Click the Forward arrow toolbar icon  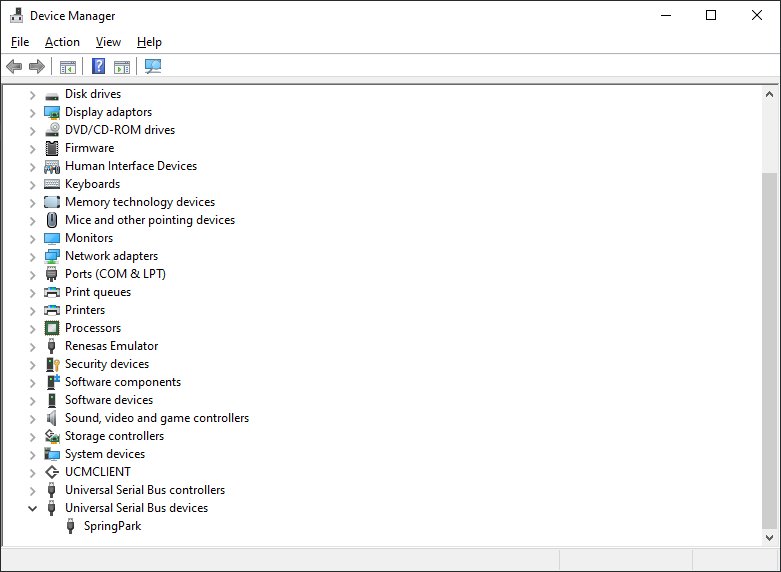point(37,66)
